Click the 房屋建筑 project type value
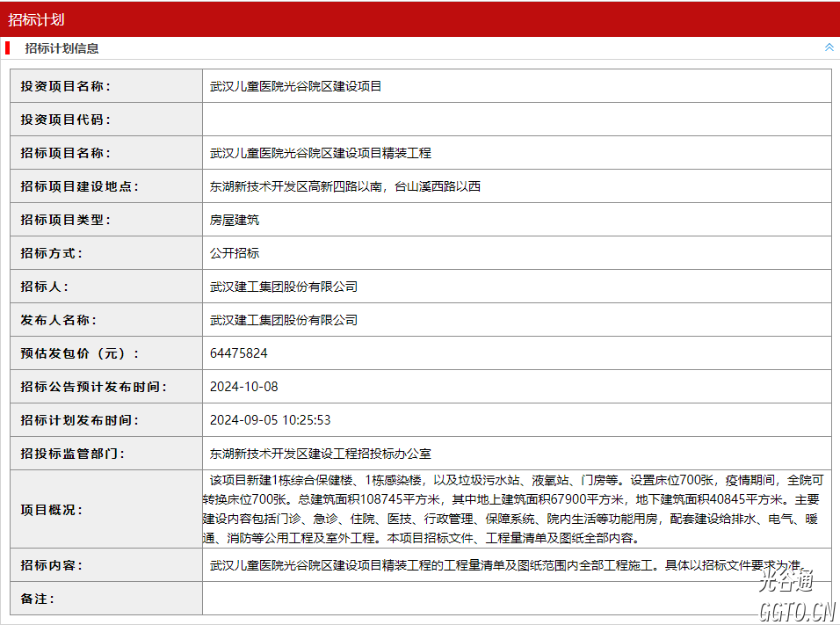This screenshot has width=840, height=625. 235,220
